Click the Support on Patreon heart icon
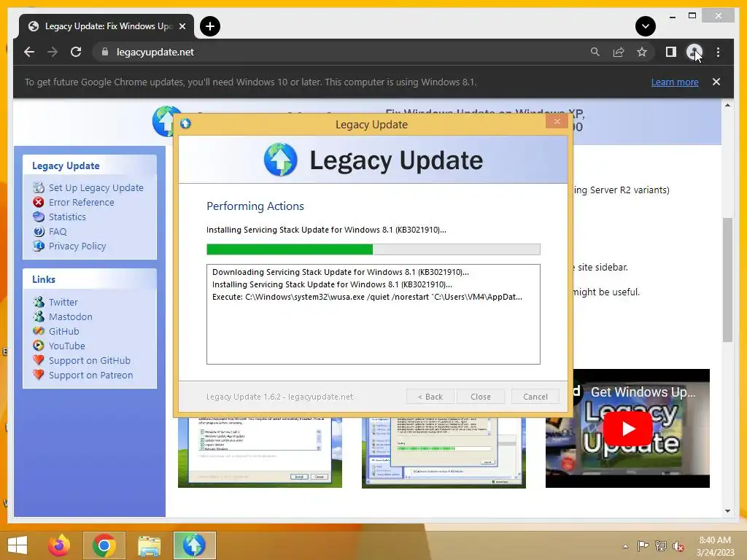The width and height of the screenshot is (747, 560). click(39, 375)
